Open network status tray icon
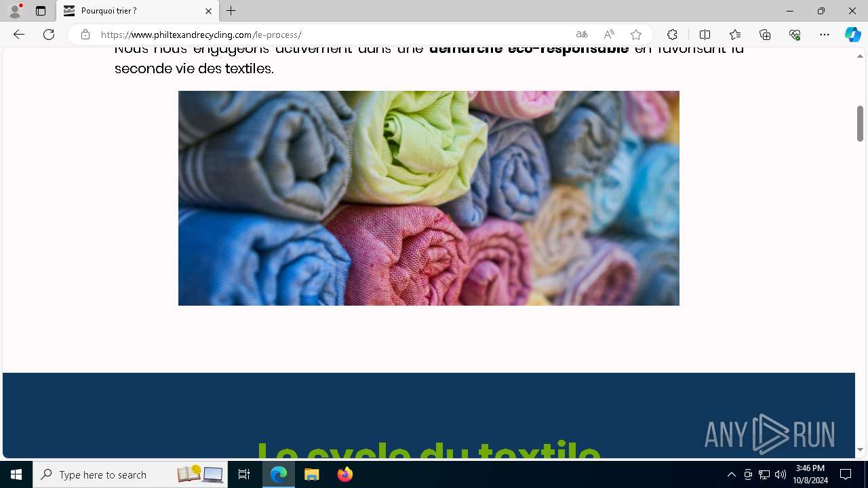 click(764, 474)
